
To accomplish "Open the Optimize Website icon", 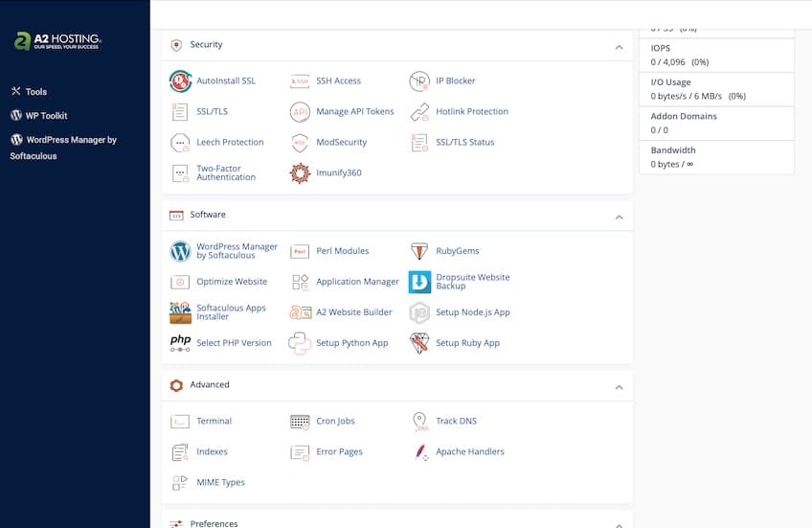I will (180, 282).
